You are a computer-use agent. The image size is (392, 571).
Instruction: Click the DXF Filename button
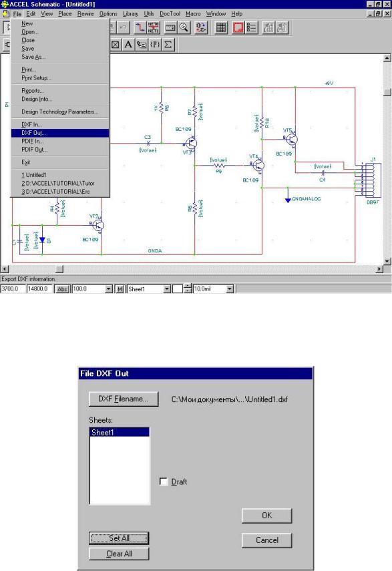(x=124, y=399)
